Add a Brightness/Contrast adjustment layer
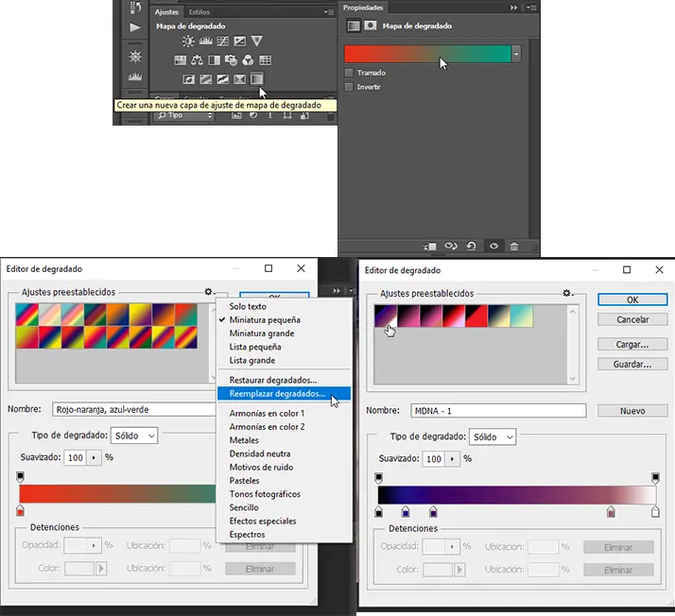Viewport: 675px width, 616px height. click(188, 41)
